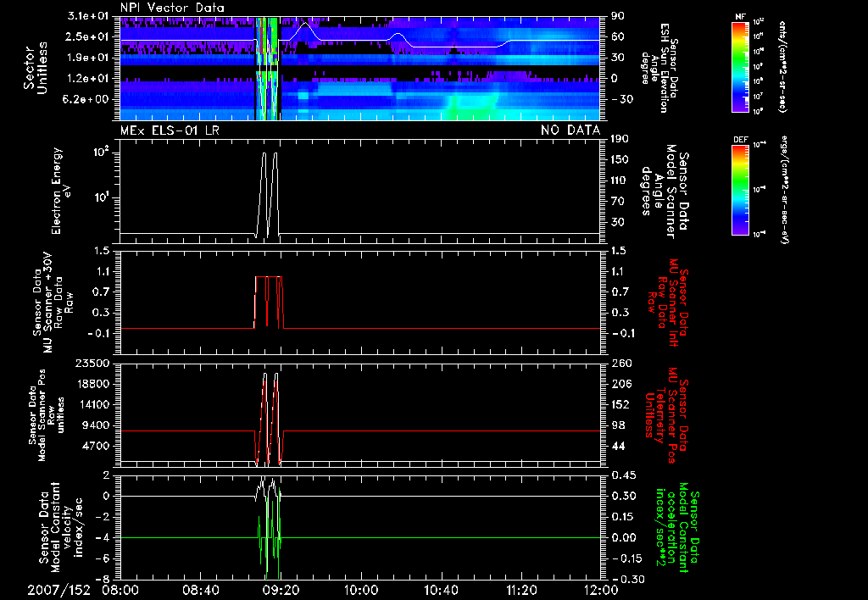This screenshot has width=868, height=600.
Task: Click the -30 degree sun elevation tick
Action: pos(621,99)
